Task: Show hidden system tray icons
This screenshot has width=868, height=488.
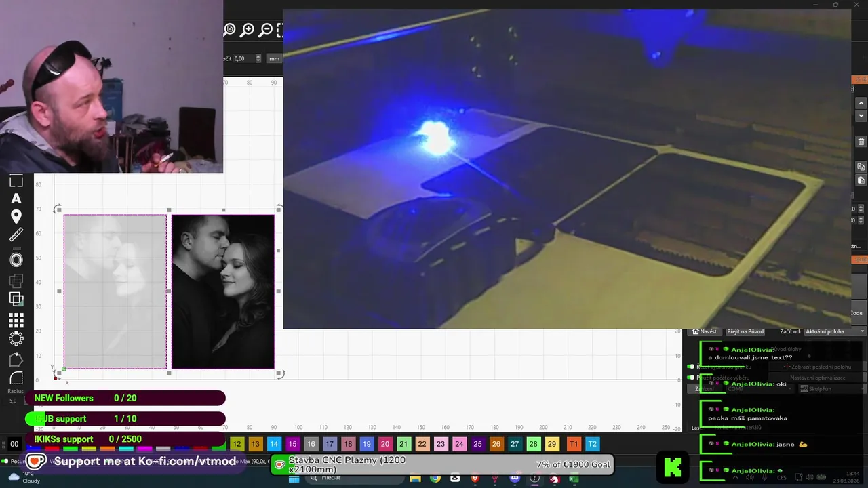Action: click(x=736, y=477)
